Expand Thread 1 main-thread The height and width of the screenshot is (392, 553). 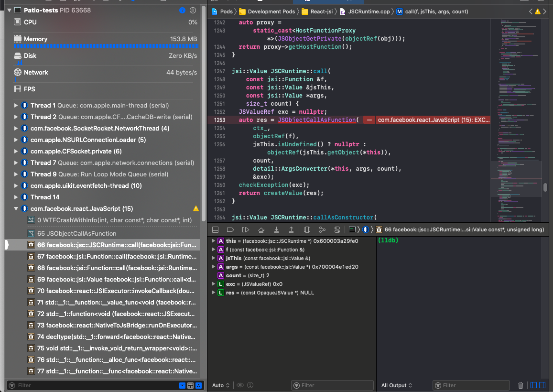click(16, 106)
